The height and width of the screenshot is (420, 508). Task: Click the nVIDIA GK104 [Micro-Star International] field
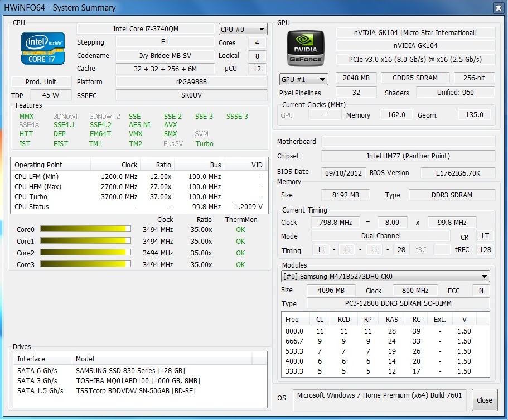click(x=415, y=33)
